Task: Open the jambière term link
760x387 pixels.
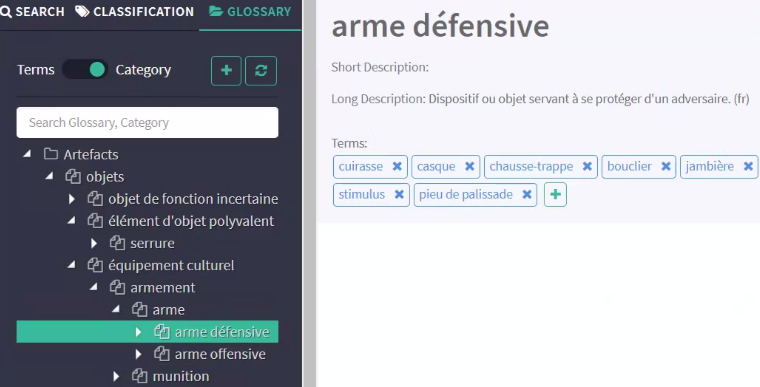Action: point(710,166)
